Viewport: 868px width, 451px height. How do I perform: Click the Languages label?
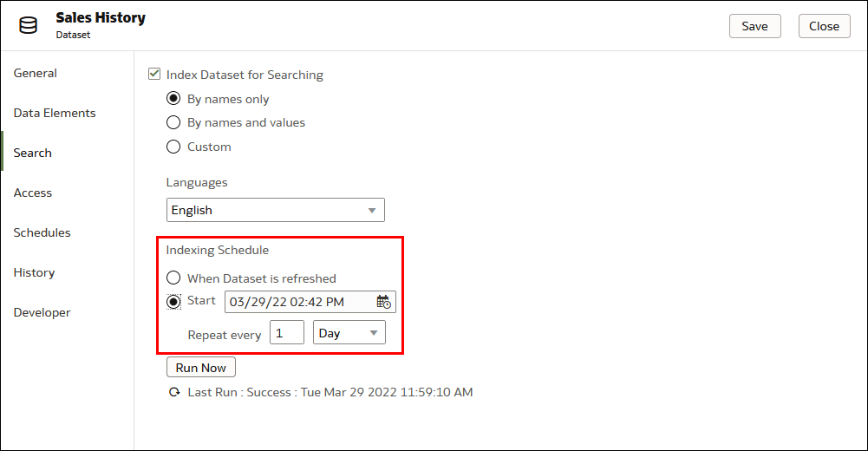tap(197, 183)
